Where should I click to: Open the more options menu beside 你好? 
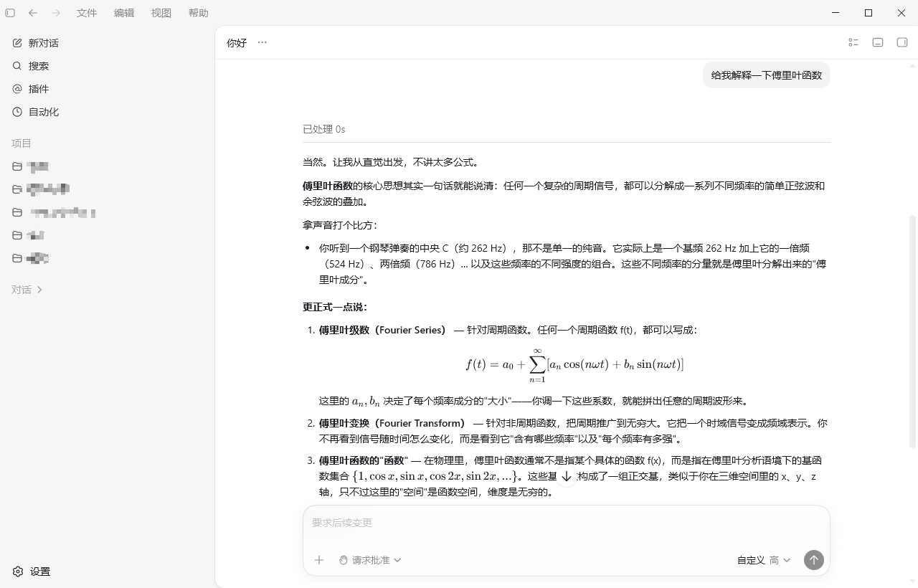(262, 42)
